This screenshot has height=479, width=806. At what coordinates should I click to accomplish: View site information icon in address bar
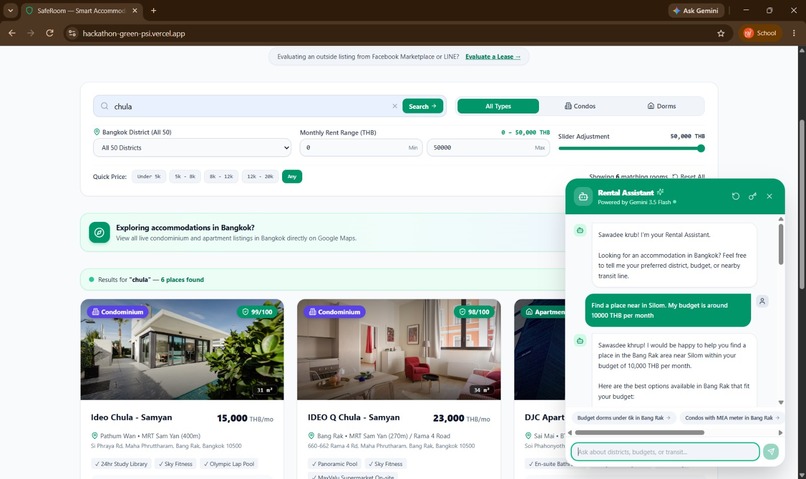coord(72,33)
